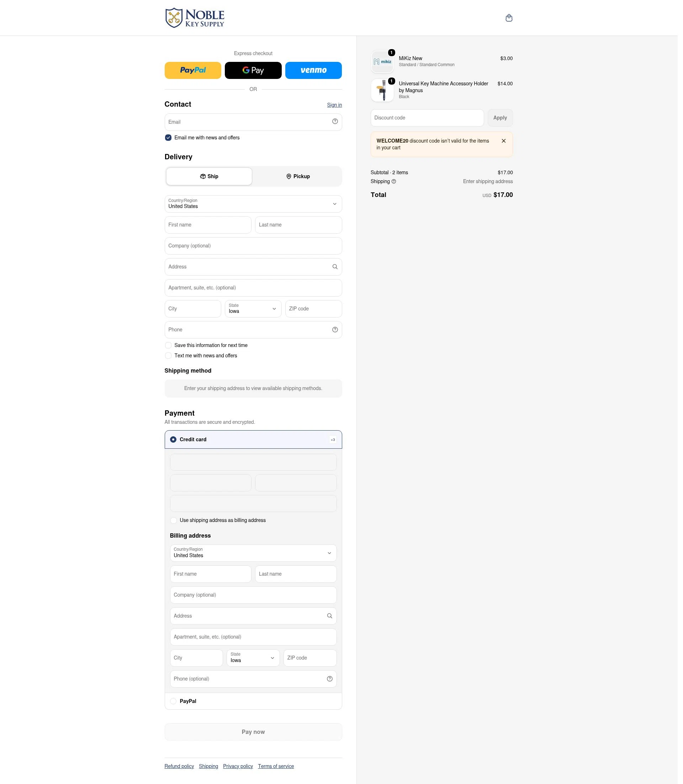The image size is (683, 784).
Task: Click the Discount code input field
Action: pyautogui.click(x=430, y=118)
